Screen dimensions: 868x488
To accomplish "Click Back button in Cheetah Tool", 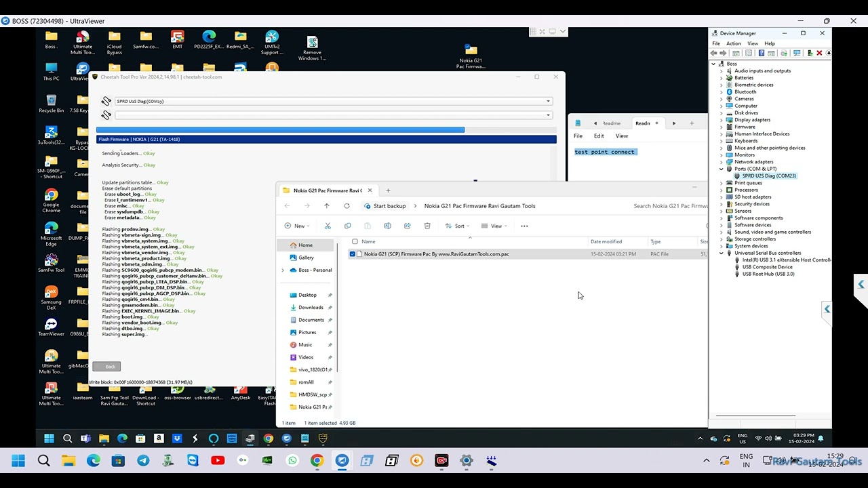I will [x=107, y=367].
